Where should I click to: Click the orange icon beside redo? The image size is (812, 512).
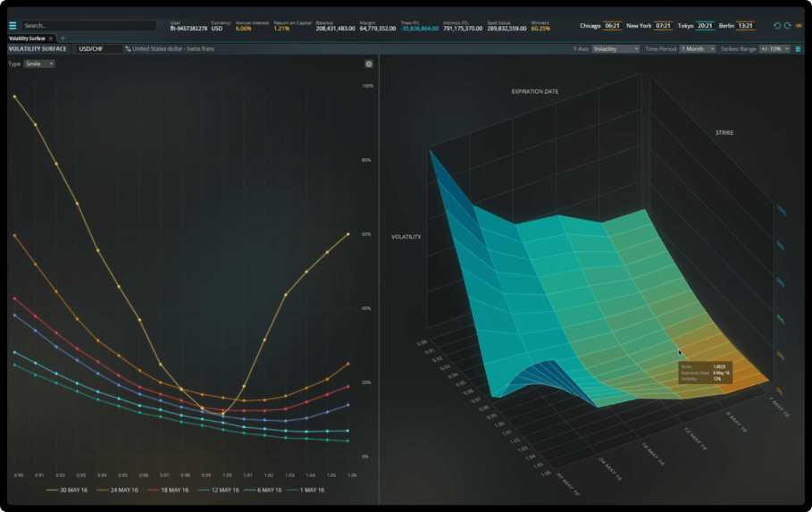799,26
